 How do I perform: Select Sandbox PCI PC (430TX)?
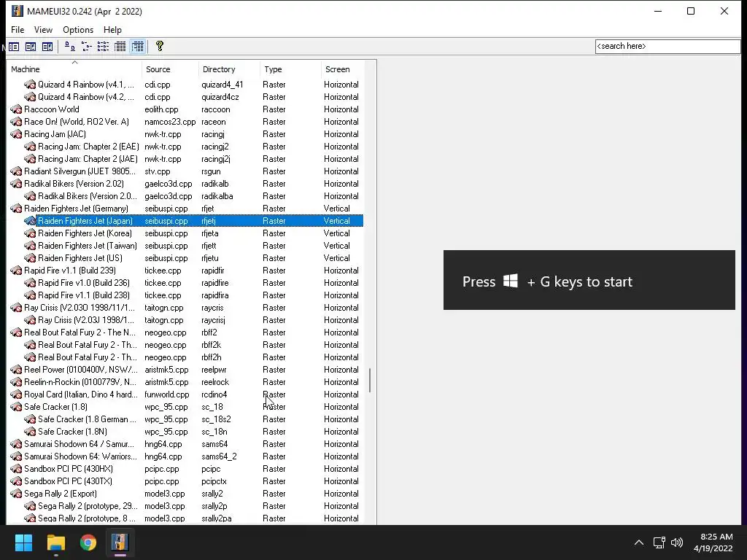(68, 481)
